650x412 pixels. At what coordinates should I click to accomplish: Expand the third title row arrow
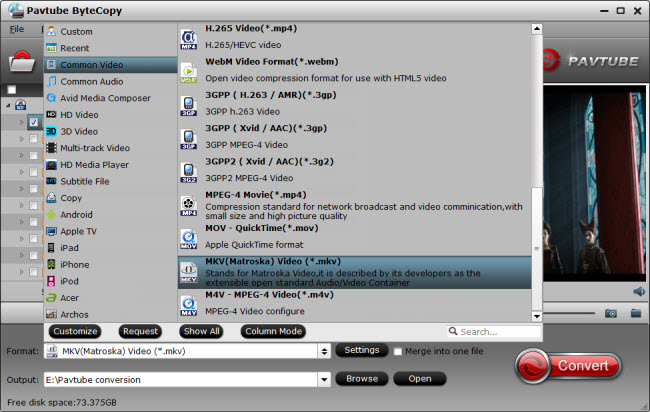point(22,155)
